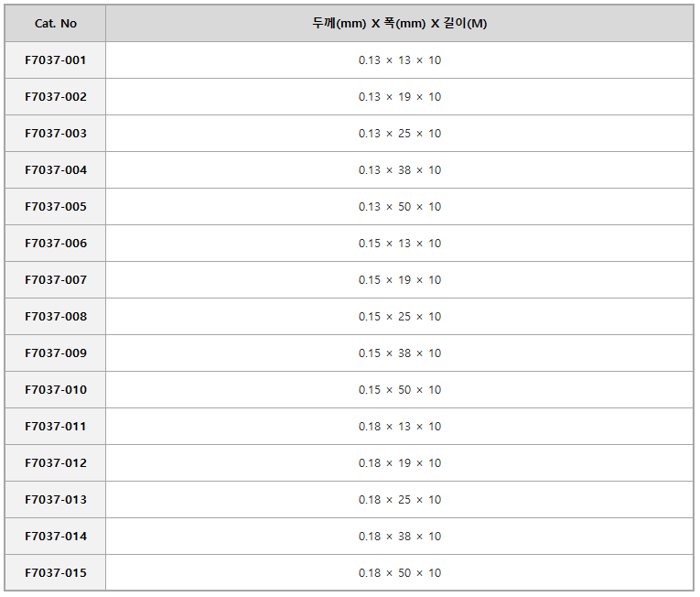700x597 pixels.
Task: Click the 0.18 × 25 × 10 size
Action: point(400,500)
